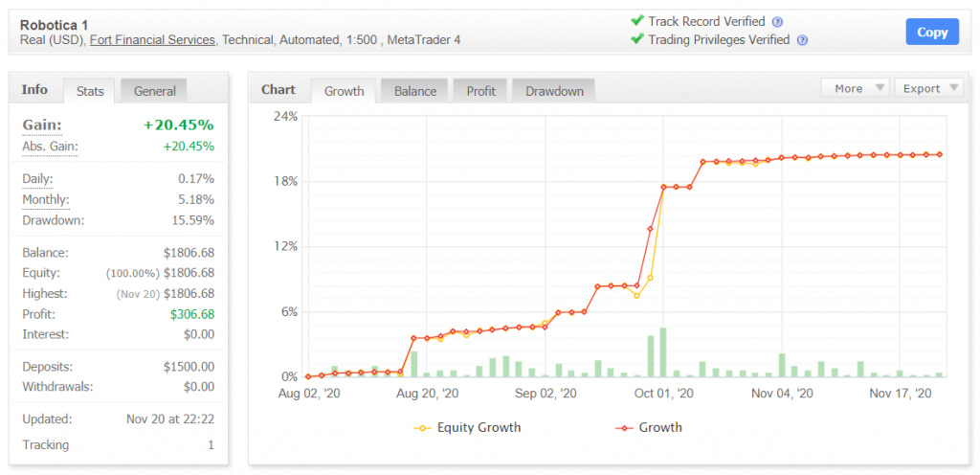This screenshot has height=475, width=980.
Task: Click the Track Record Verified help icon
Action: coord(777,22)
